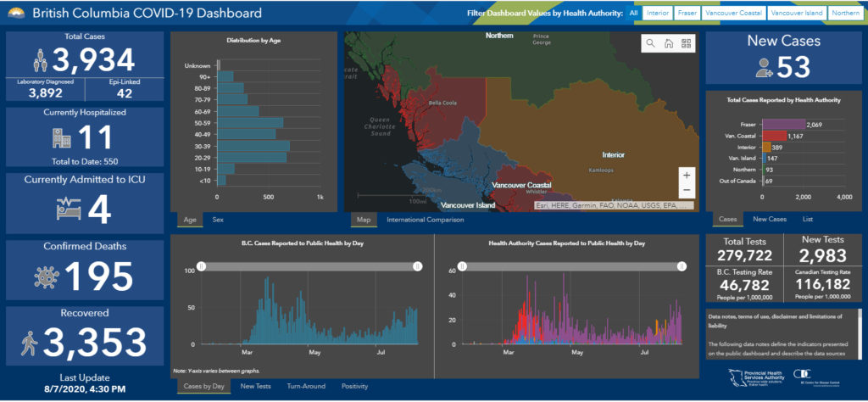Zoom out on the map
Image resolution: width=868 pixels, height=402 pixels.
tap(686, 191)
